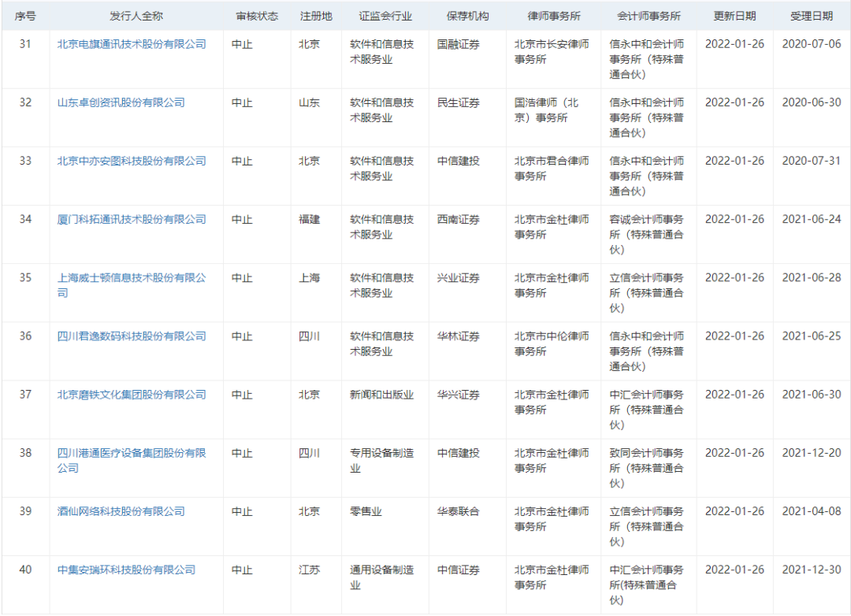The width and height of the screenshot is (851, 616).
Task: Select sponsor cell 华兴证券
Action: [x=459, y=395]
